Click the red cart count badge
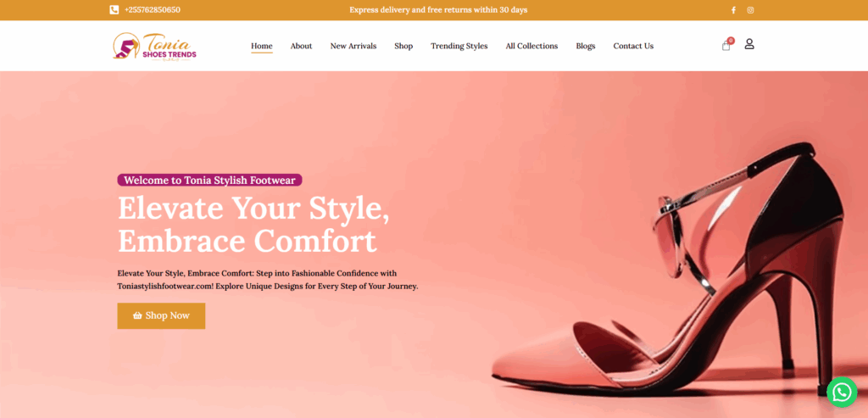Image resolution: width=868 pixels, height=418 pixels. coord(731,41)
